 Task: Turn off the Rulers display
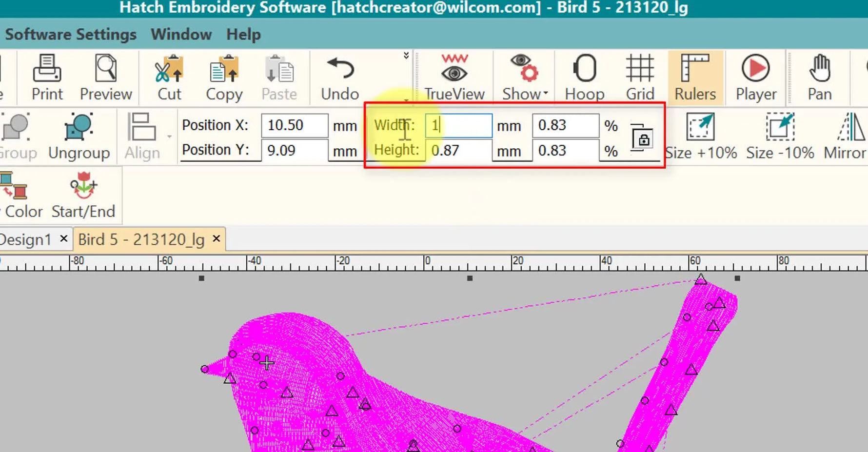click(695, 78)
